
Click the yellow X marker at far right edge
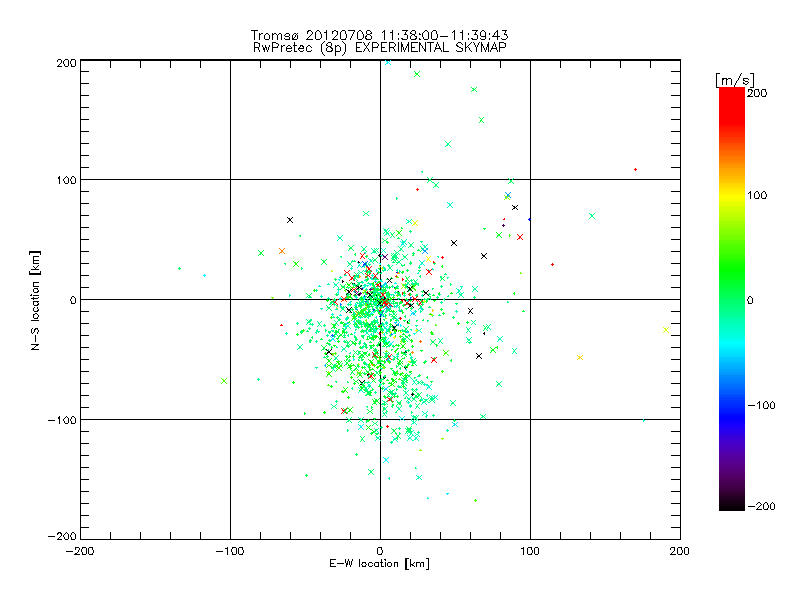pyautogui.click(x=666, y=330)
